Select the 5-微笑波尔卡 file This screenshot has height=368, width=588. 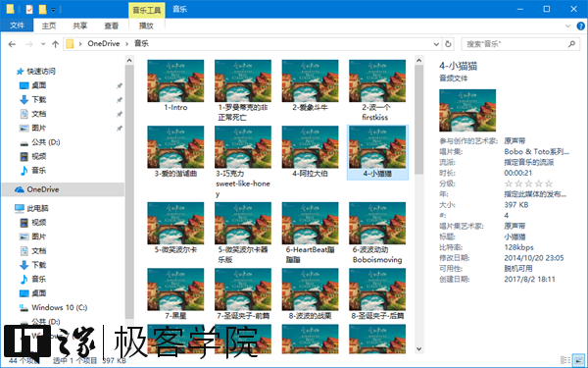(175, 228)
